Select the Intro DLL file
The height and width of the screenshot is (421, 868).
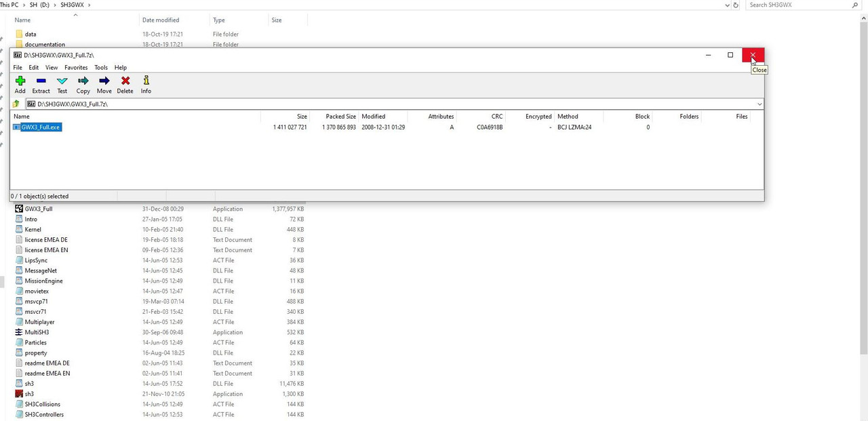31,219
